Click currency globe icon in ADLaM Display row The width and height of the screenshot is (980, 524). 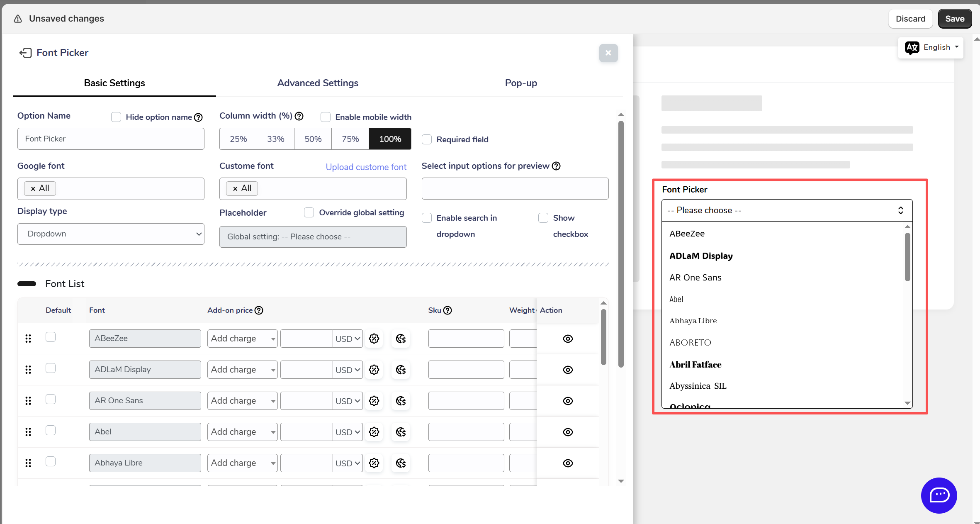tap(401, 370)
